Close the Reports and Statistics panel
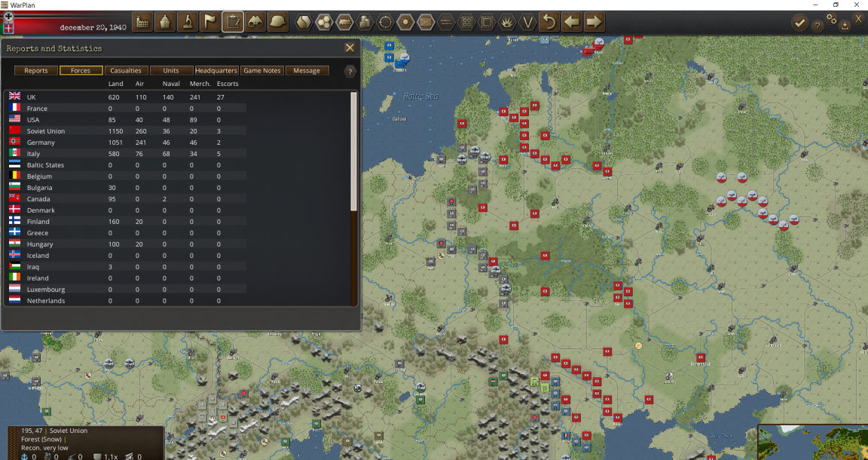This screenshot has height=460, width=868. [x=350, y=48]
